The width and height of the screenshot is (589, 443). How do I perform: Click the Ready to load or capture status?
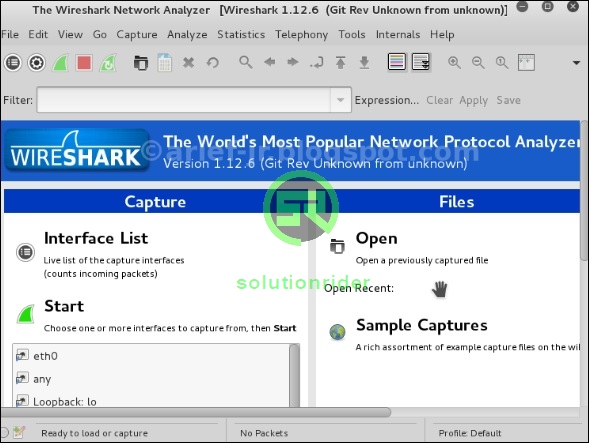coord(94,433)
